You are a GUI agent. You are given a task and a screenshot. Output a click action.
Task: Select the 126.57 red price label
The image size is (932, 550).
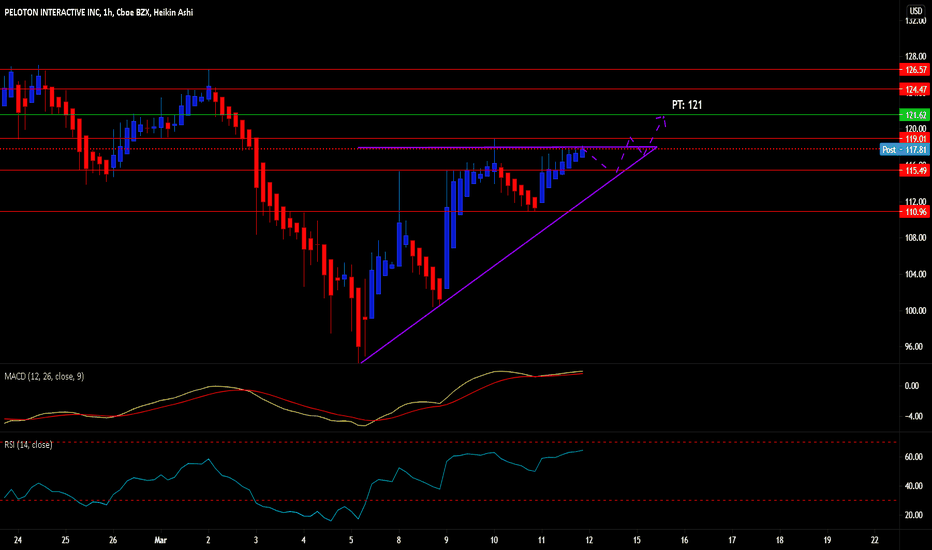tap(914, 70)
